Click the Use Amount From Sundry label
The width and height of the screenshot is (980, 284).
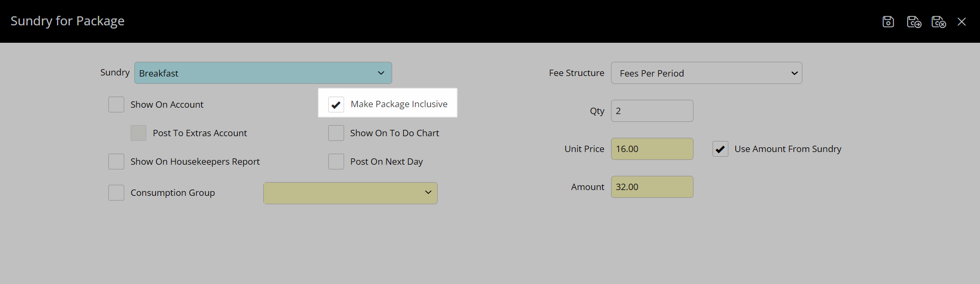pos(788,149)
